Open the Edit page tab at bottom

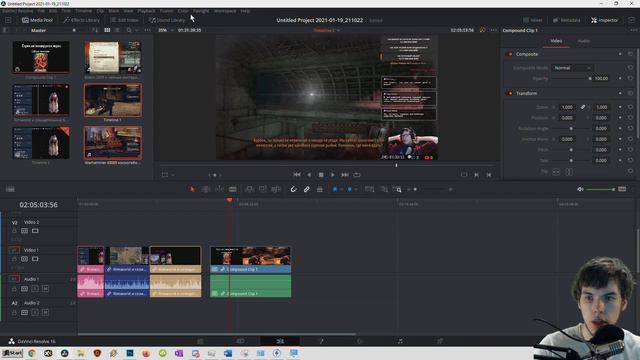click(280, 341)
